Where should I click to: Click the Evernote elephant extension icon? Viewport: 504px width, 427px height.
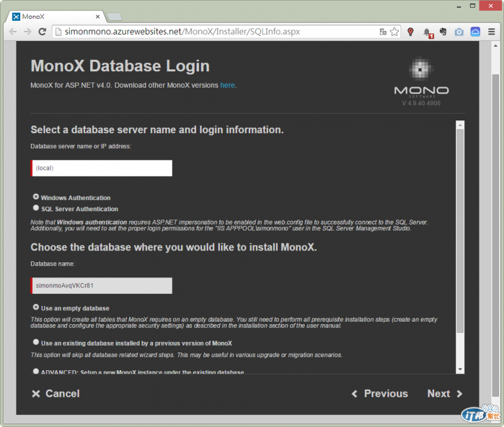pos(444,32)
